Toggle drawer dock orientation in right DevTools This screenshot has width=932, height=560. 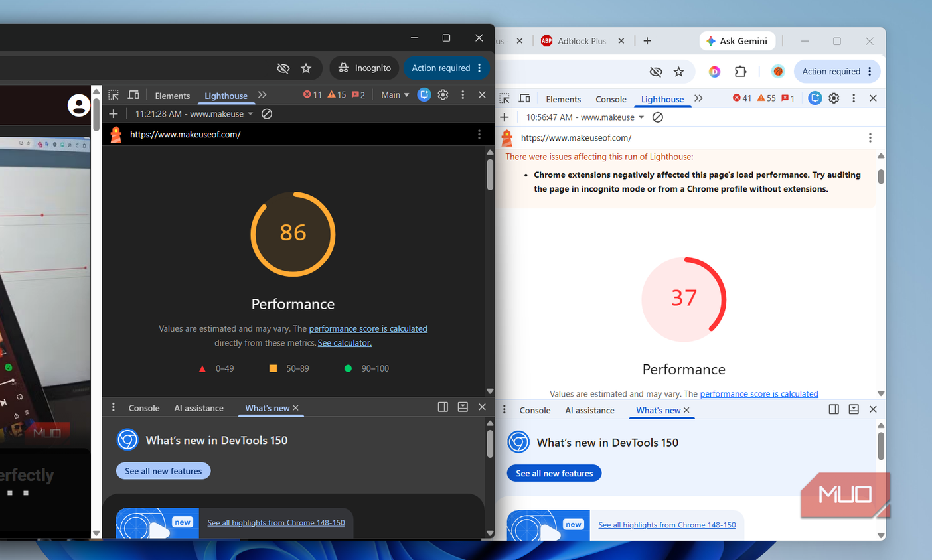(834, 409)
